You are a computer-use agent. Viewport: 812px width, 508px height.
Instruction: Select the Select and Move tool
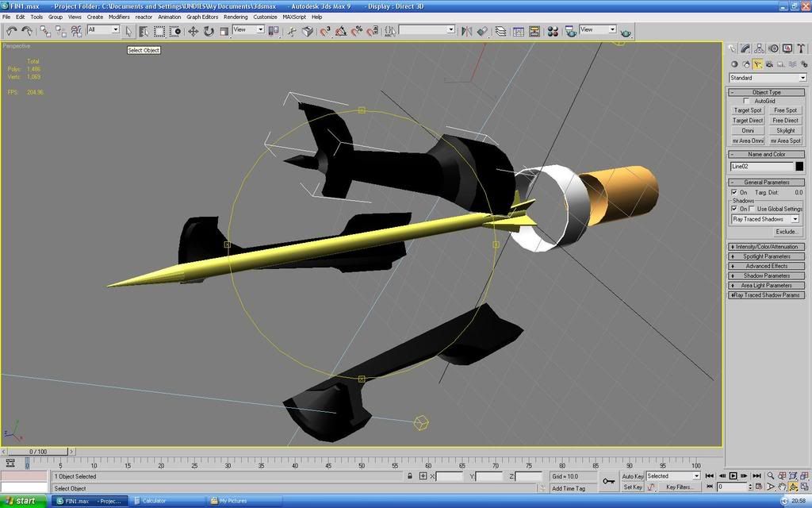(x=193, y=31)
